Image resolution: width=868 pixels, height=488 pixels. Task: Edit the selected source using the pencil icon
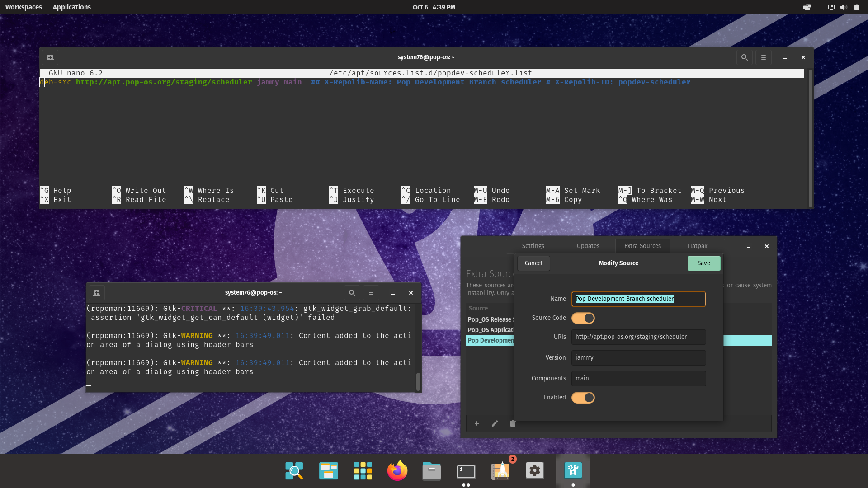coord(495,423)
